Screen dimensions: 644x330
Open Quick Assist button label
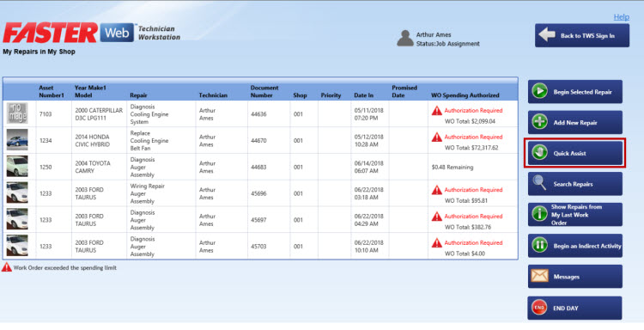click(569, 153)
